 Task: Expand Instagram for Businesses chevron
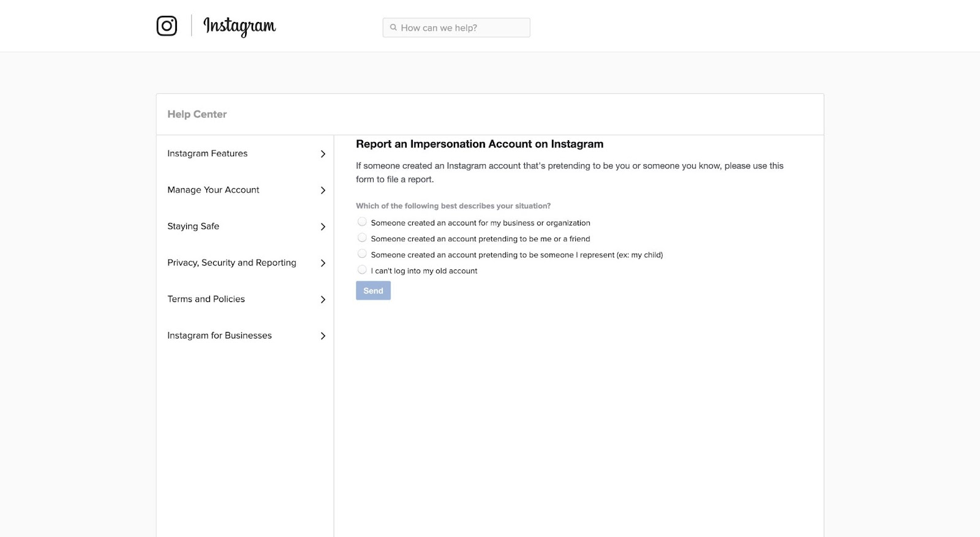click(x=323, y=336)
